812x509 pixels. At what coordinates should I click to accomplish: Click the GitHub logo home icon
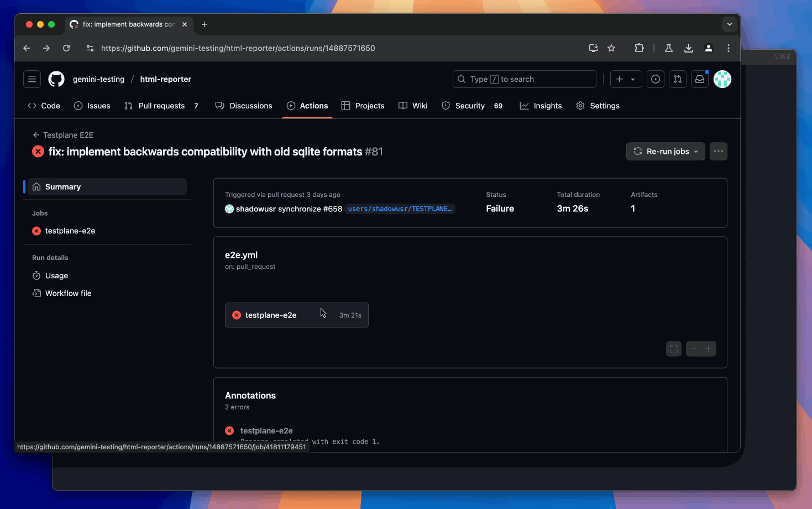point(56,79)
